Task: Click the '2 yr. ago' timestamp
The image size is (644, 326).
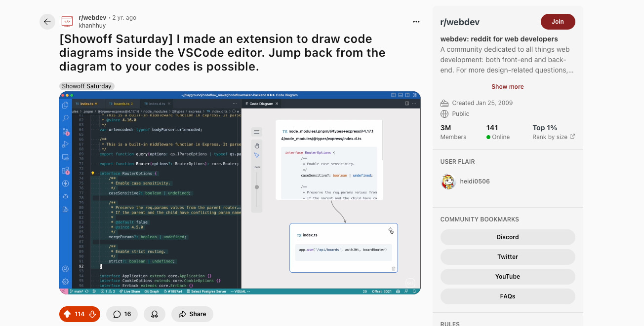Action: 124,18
